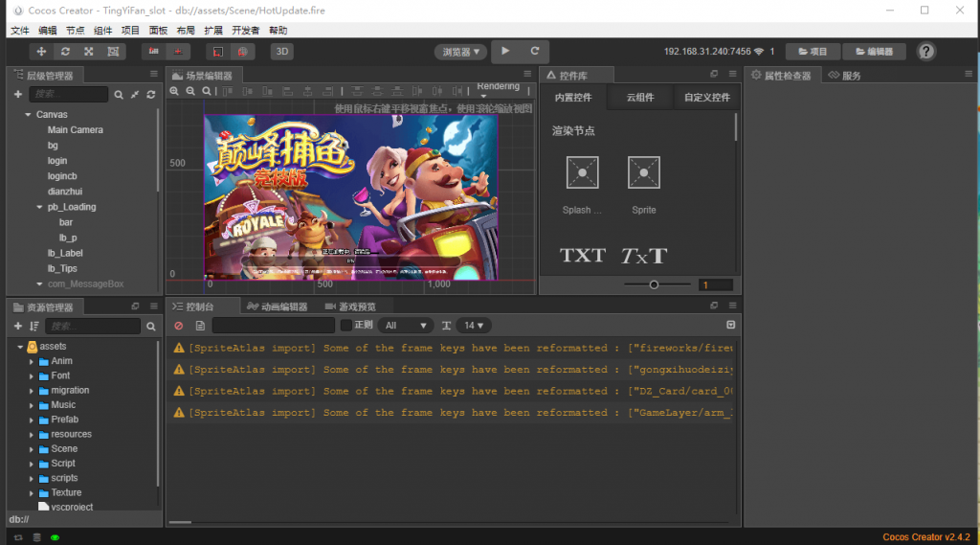Open the console font size 14 dropdown
The width and height of the screenshot is (980, 545).
point(474,326)
